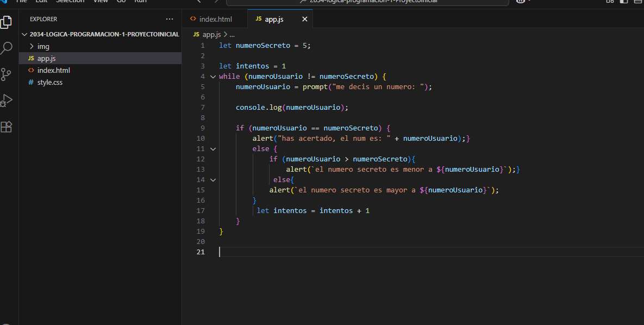Close the app.js editor tab
Viewport: 644px width, 325px height.
point(305,19)
